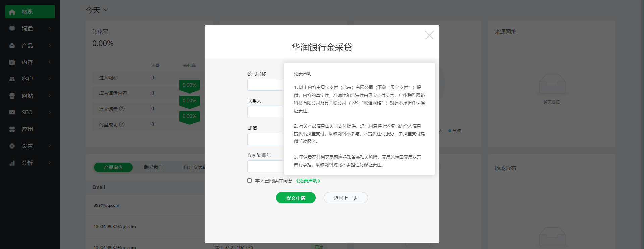Click the 设置 gear icon
Image resolution: width=644 pixels, height=249 pixels.
(12, 146)
